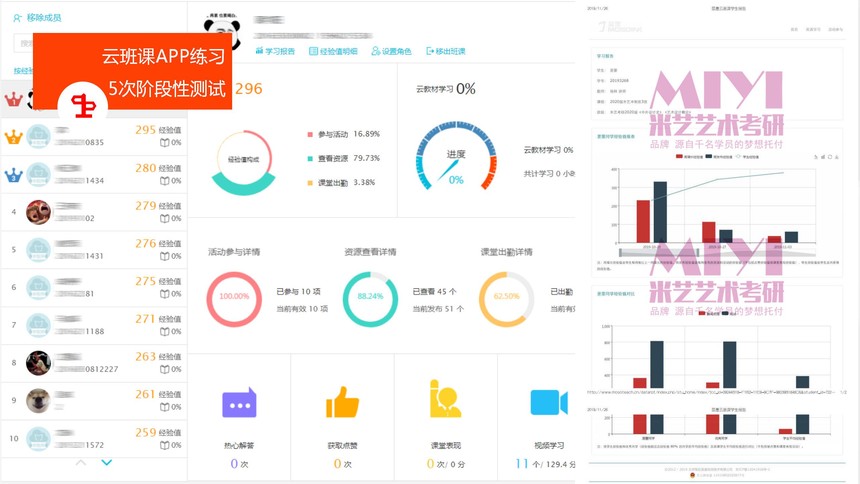Choose 设置角色 for this member
This screenshot has height=484, width=860.
pos(397,51)
